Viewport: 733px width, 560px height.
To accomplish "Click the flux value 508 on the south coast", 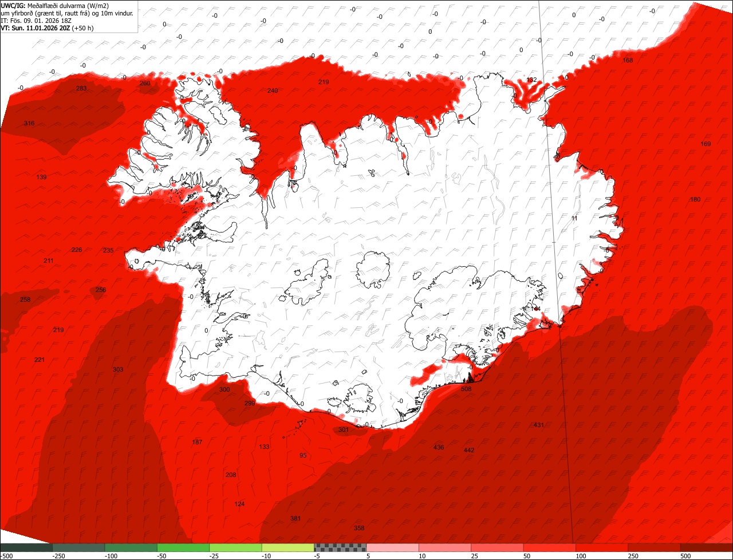I will [x=466, y=389].
